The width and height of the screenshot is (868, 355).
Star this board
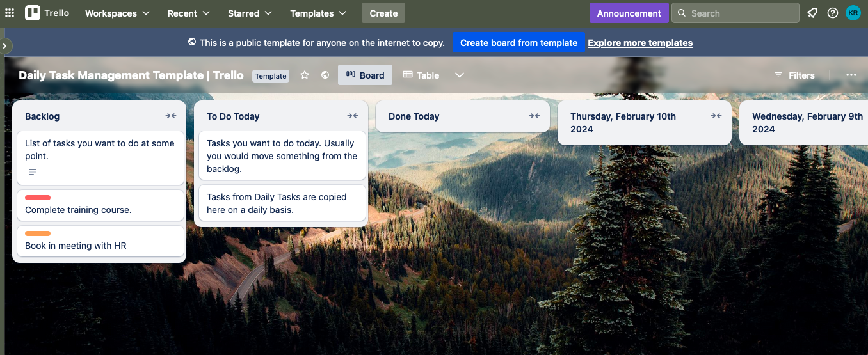click(x=305, y=75)
